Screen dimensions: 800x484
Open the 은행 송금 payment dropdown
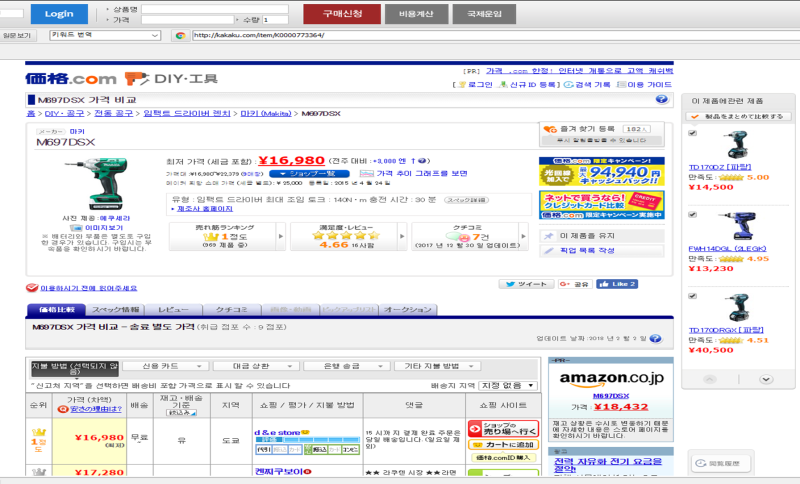point(346,366)
